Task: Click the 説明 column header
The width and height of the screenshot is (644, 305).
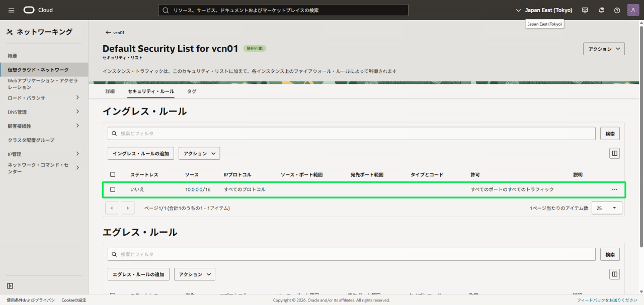Action: point(578,174)
